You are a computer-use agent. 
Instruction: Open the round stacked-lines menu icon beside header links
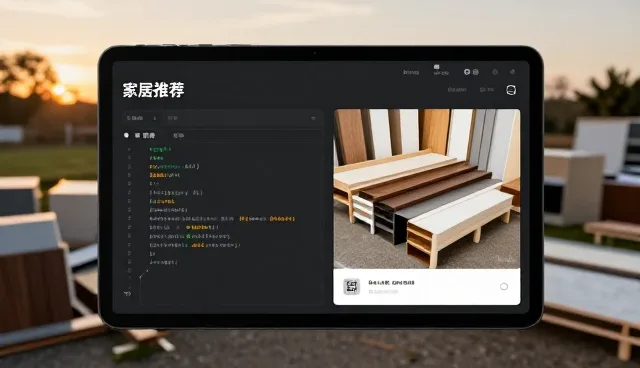click(511, 90)
